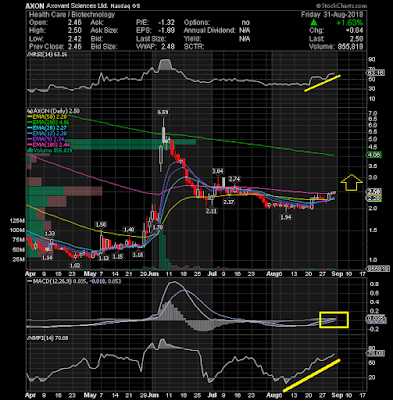Click the large green June volume bar
The width and height of the screenshot is (393, 400).
162,249
